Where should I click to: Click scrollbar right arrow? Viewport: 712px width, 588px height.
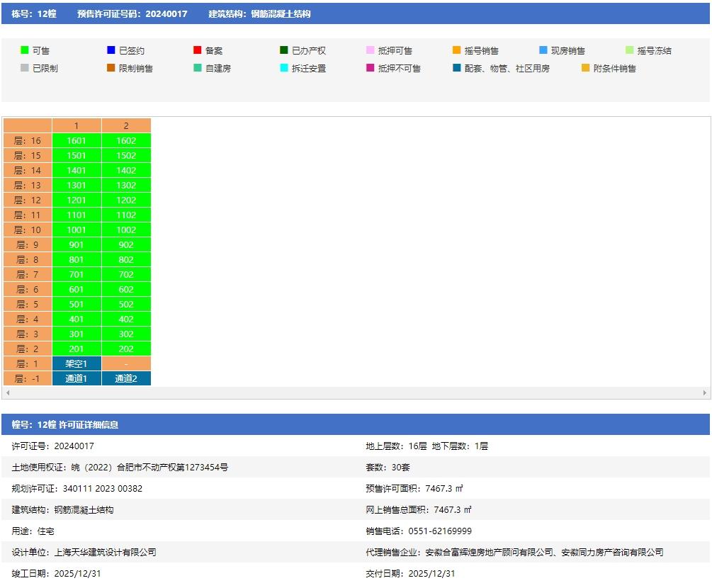[705, 392]
